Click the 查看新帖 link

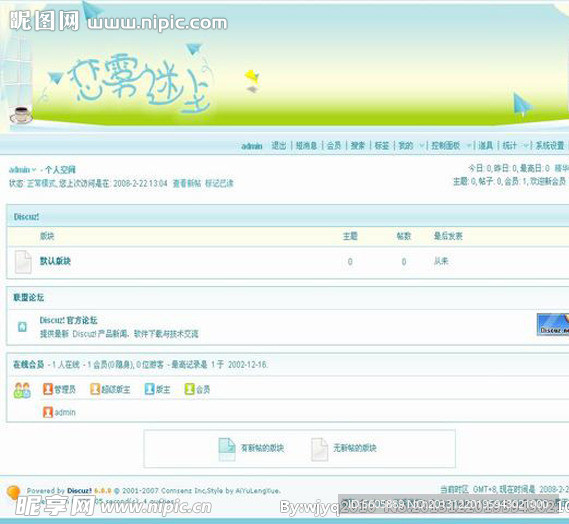(187, 183)
